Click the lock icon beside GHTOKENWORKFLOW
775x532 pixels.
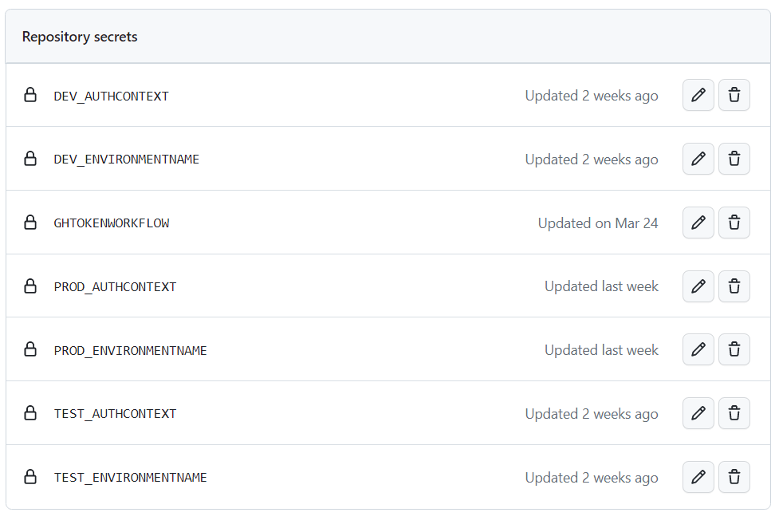tap(30, 223)
